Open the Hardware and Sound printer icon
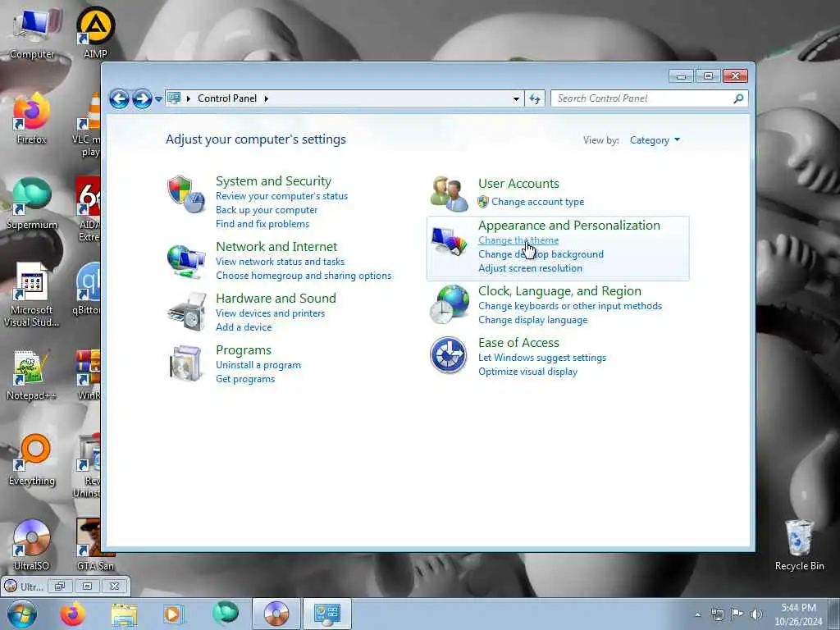This screenshot has height=630, width=840. 186,313
